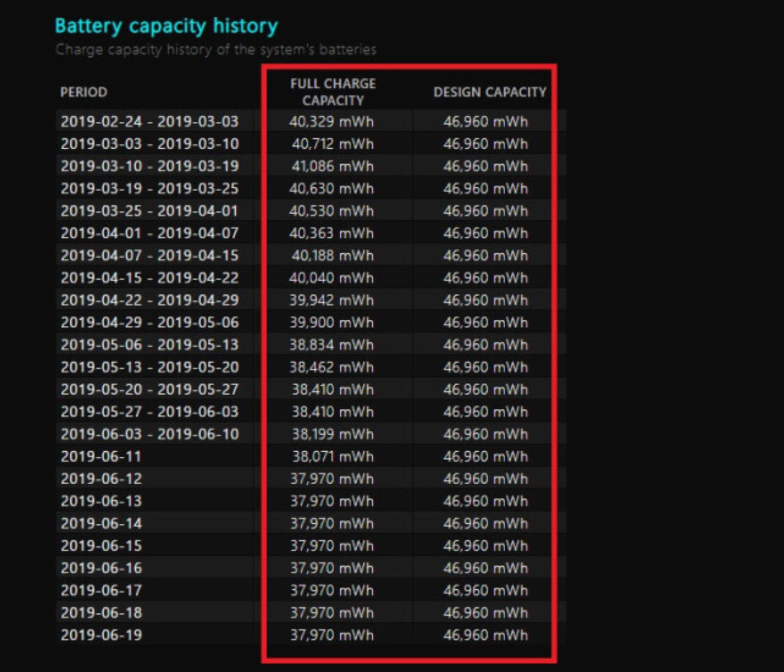Click the charge capacity history subtitle text
Screen dimensions: 784x672
(x=215, y=50)
